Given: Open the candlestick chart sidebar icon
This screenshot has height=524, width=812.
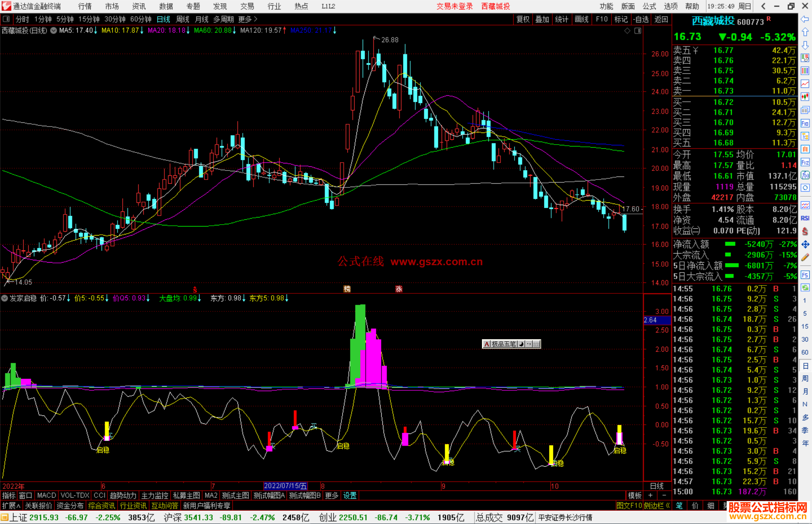Looking at the screenshot, I should pos(805,97).
